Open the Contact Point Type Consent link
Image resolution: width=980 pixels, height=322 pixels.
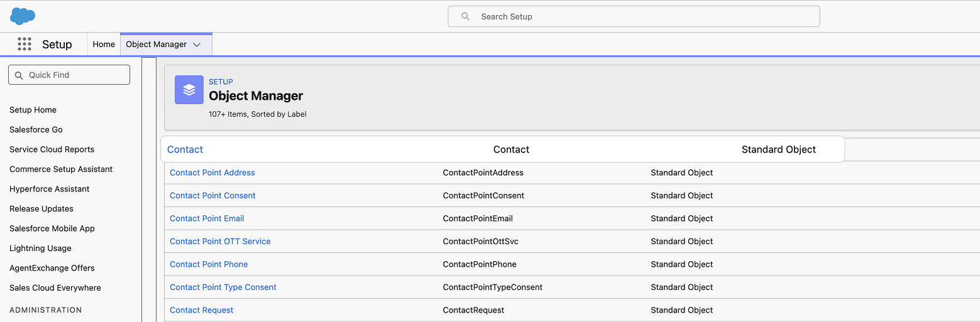point(223,287)
